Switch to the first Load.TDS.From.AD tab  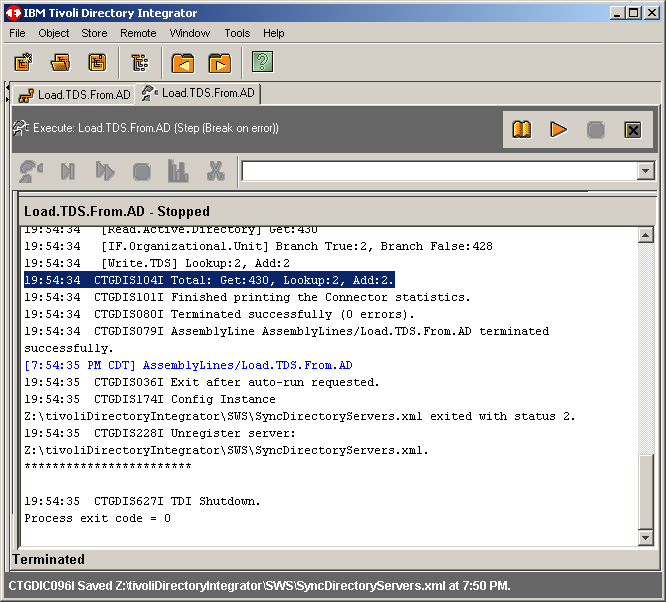pos(75,95)
